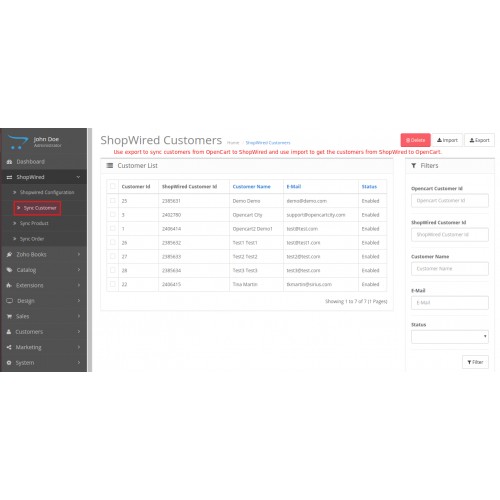Screen dimensions: 500x500
Task: Click the red Delete button
Action: [415, 140]
